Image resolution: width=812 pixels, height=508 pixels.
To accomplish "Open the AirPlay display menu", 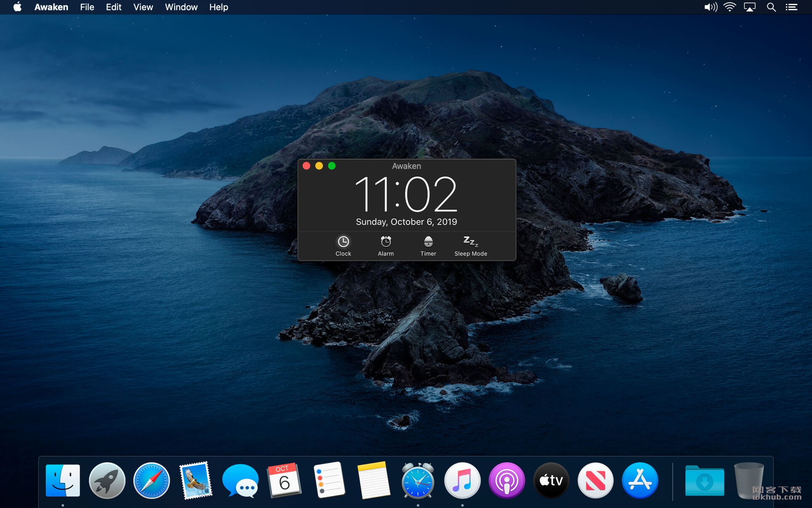I will point(750,7).
